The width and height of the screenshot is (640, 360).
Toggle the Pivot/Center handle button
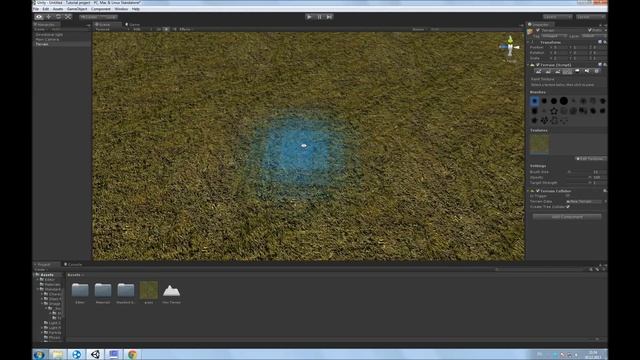[89, 17]
